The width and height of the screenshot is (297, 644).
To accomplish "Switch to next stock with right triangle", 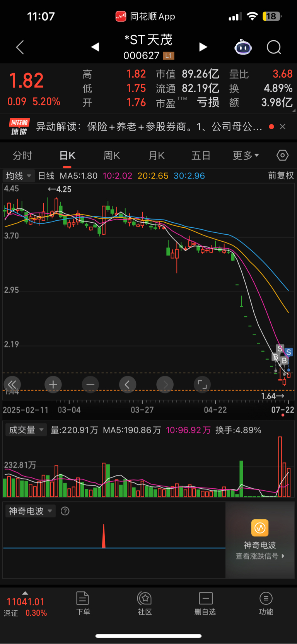I will click(x=203, y=47).
